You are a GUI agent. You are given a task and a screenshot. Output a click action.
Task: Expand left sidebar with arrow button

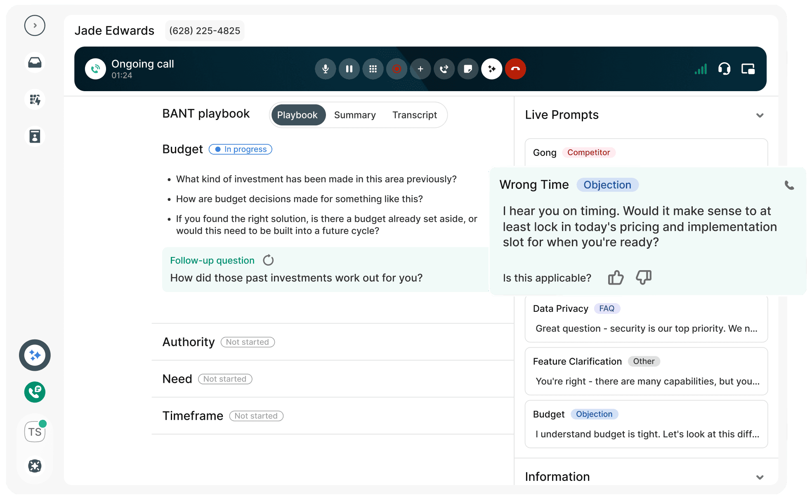tap(35, 26)
